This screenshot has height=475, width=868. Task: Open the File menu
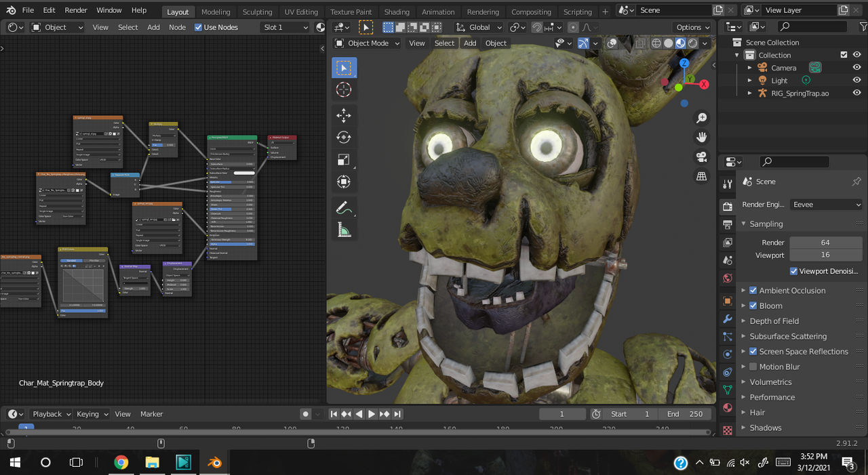(x=28, y=10)
